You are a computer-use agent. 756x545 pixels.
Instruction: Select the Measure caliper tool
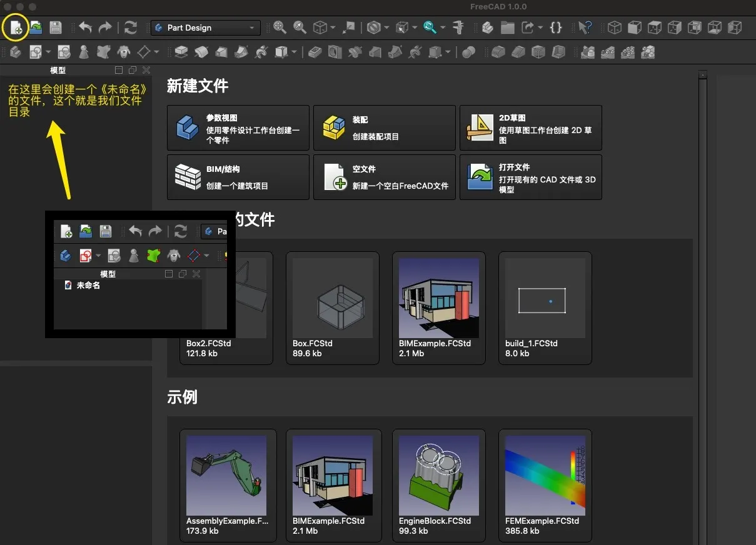[458, 27]
